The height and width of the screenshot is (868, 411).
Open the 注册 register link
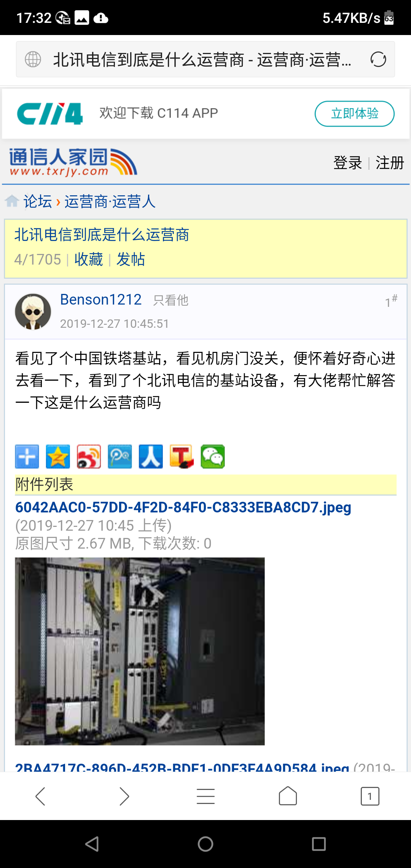[x=389, y=163]
